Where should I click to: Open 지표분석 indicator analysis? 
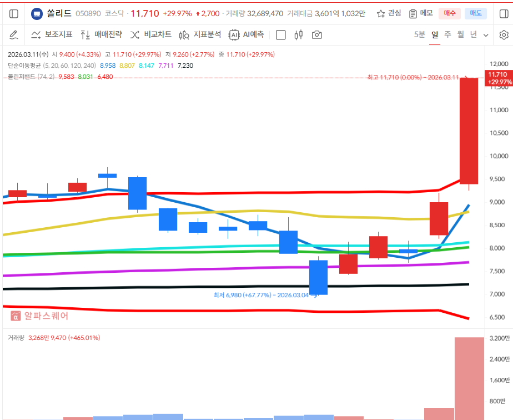[x=200, y=35]
